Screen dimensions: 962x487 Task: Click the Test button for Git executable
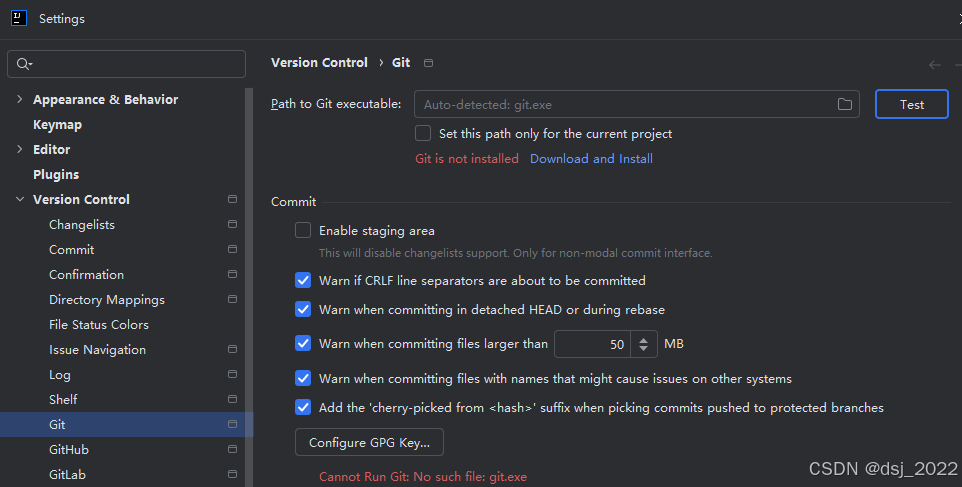click(x=911, y=104)
